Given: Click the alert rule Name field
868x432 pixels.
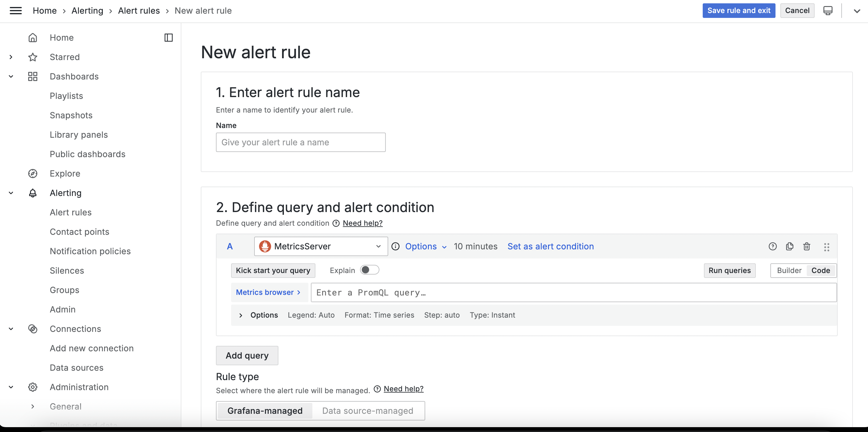Looking at the screenshot, I should tap(300, 142).
